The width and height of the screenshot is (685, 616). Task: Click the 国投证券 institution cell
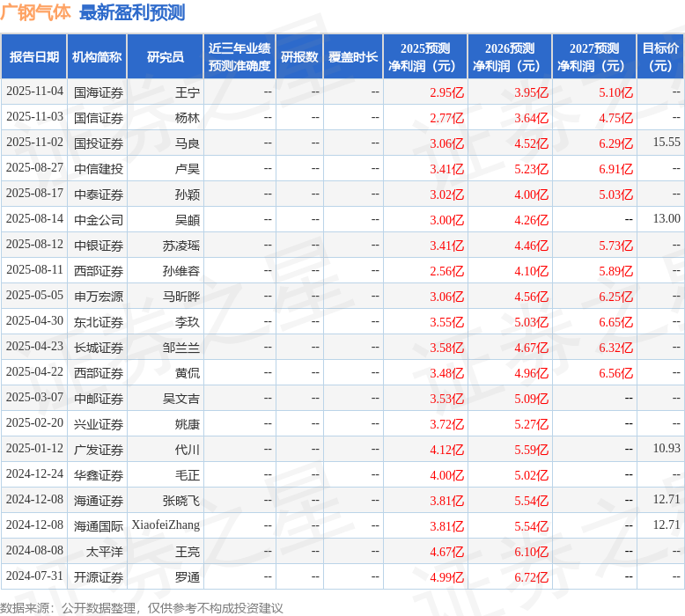[x=99, y=143]
